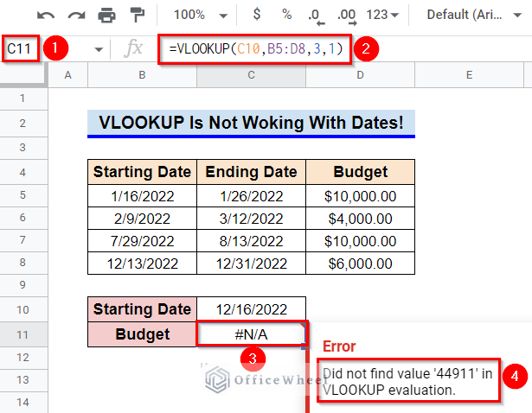Open the 123 more formats dropdown
The image size is (532, 413).
382,15
